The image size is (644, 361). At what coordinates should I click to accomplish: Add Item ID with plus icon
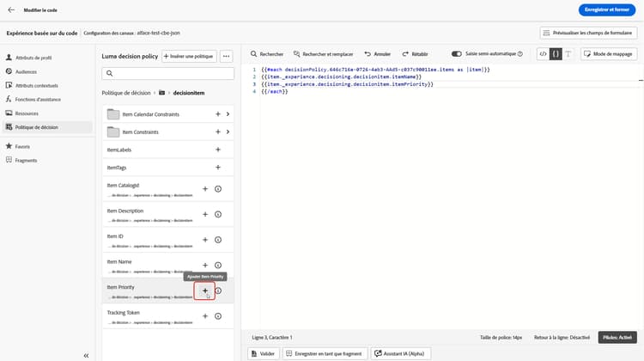click(205, 240)
